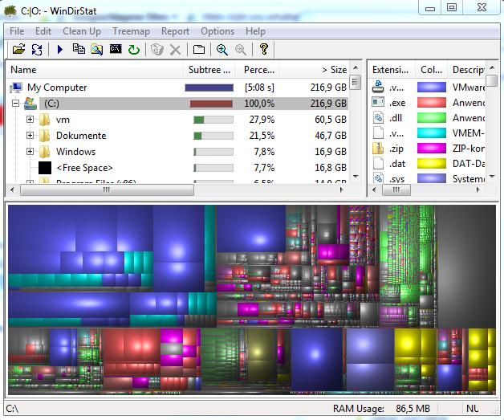Sort by the Subtree column header
This screenshot has height=420, width=504.
pyautogui.click(x=209, y=69)
